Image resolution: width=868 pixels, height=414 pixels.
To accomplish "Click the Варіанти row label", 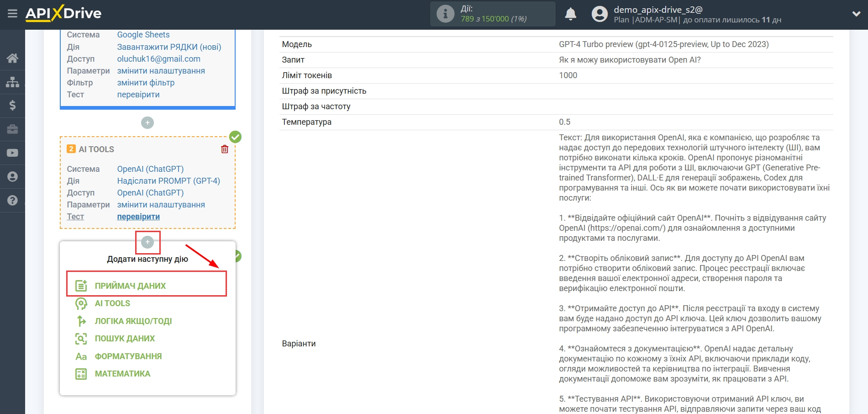I will [299, 344].
